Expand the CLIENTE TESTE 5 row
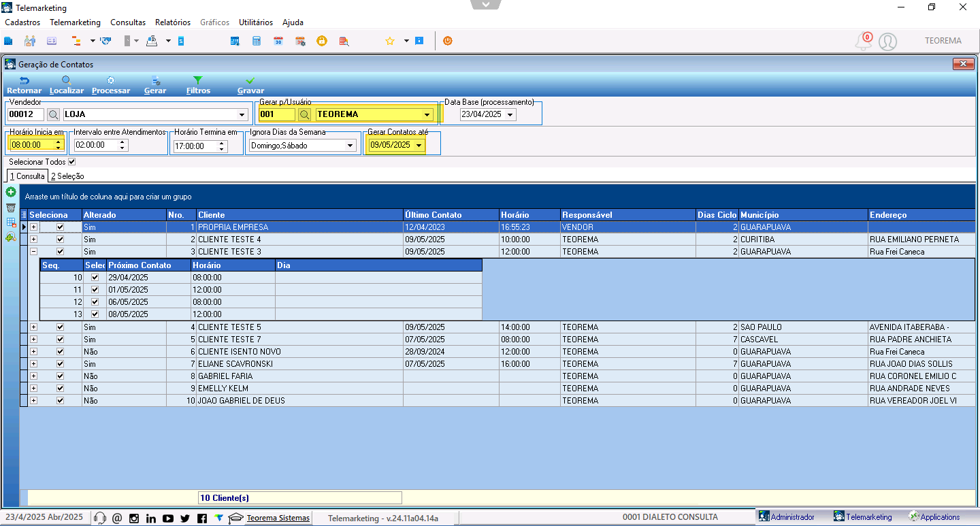The width and height of the screenshot is (980, 526). pos(33,327)
